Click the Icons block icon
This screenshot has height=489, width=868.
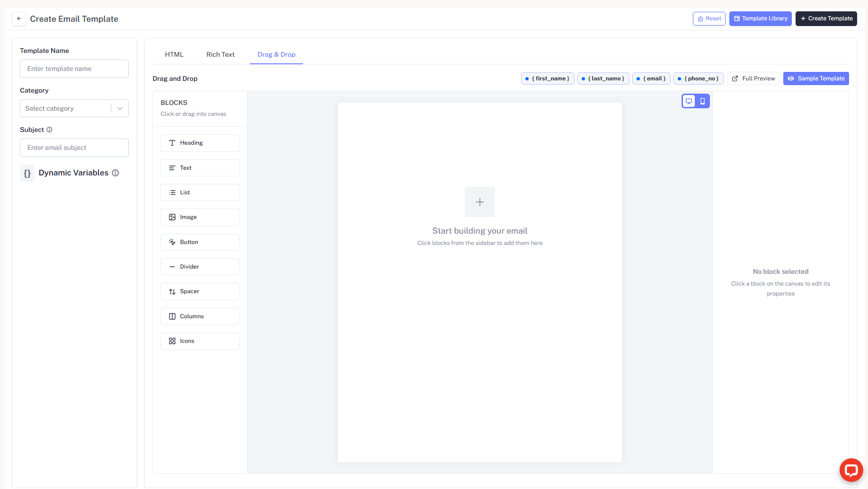pyautogui.click(x=172, y=341)
